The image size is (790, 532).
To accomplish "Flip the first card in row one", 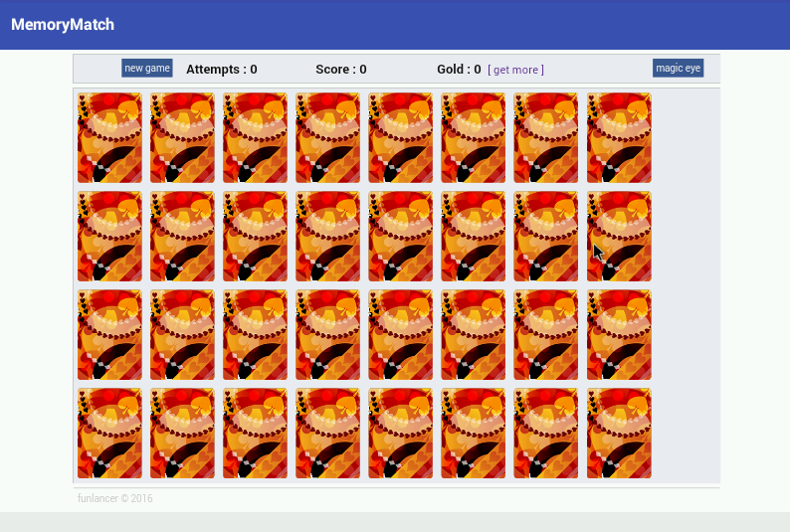I will click(109, 138).
